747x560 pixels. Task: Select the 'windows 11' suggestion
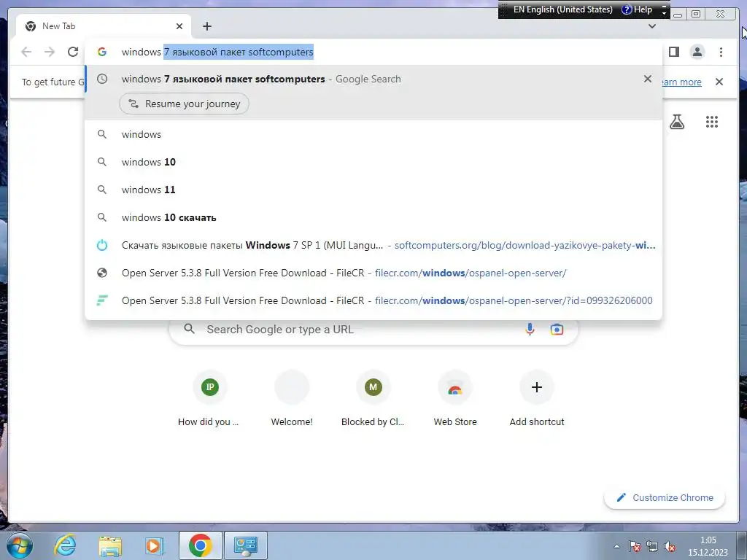(373, 190)
